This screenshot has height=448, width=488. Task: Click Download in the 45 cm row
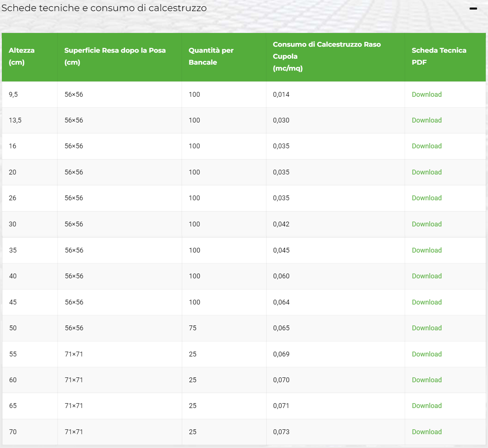[426, 302]
